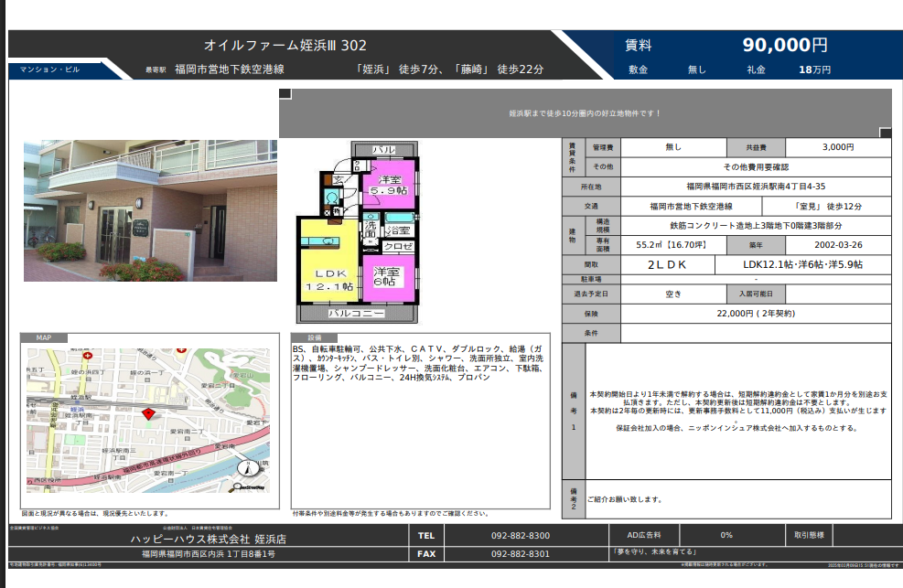
Task: Click the 礼金 18万円 value
Action: [814, 69]
